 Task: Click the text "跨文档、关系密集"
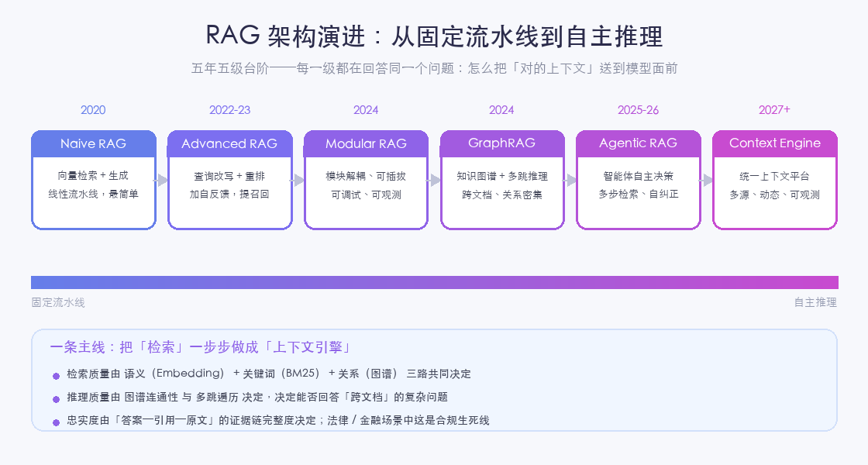click(x=502, y=195)
